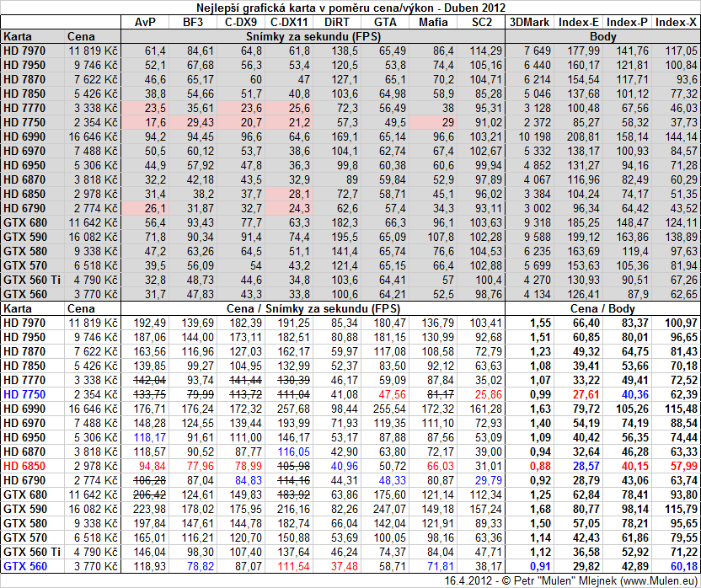Select the red value 25,86

[489, 394]
